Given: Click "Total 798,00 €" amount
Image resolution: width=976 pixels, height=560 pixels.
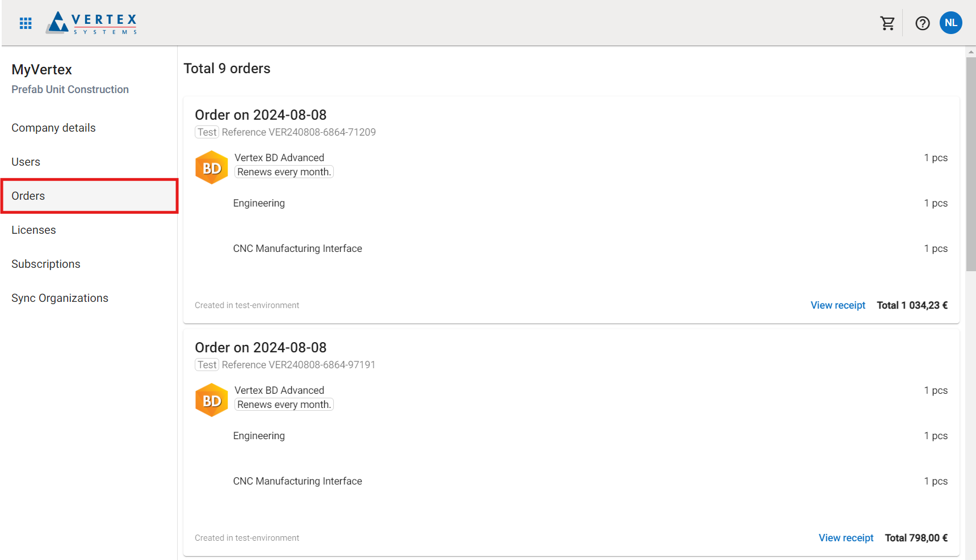Looking at the screenshot, I should (x=916, y=538).
